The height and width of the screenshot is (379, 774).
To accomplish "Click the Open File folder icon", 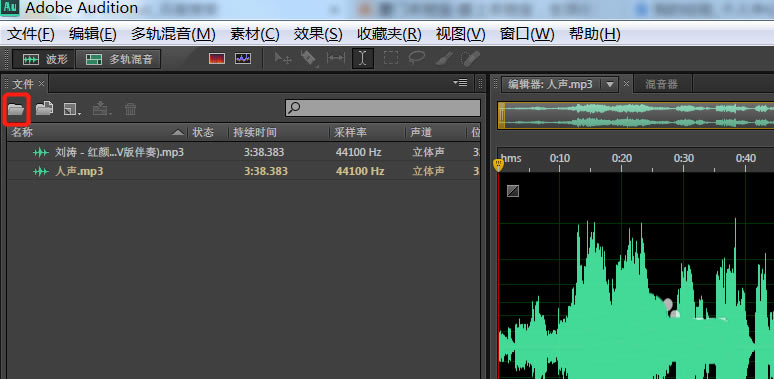I will tap(16, 109).
